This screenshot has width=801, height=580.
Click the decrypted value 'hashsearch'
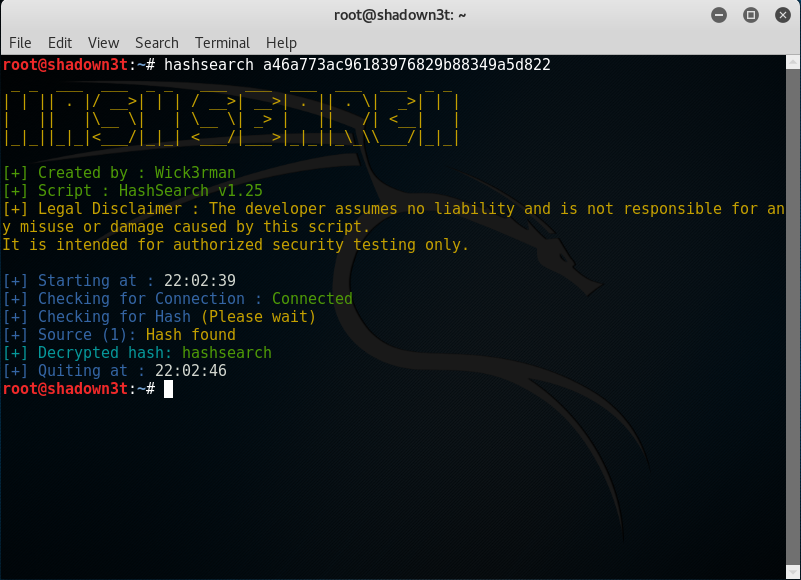(227, 353)
